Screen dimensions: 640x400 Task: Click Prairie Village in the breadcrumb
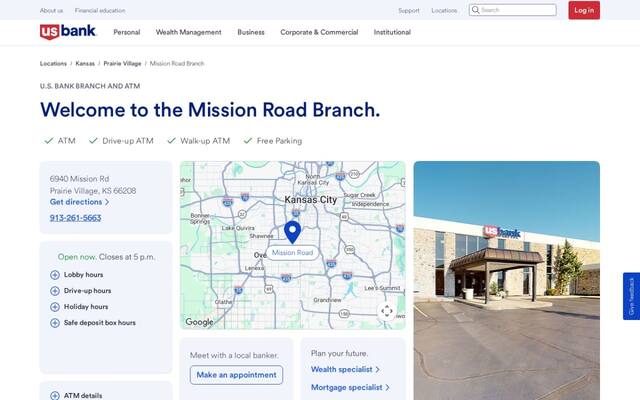[122, 64]
